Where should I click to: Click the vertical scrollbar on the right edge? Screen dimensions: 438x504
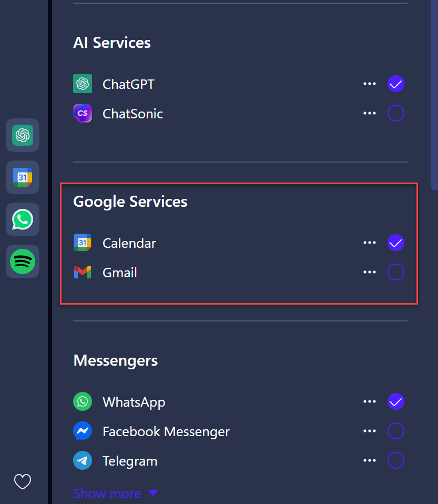point(434,95)
